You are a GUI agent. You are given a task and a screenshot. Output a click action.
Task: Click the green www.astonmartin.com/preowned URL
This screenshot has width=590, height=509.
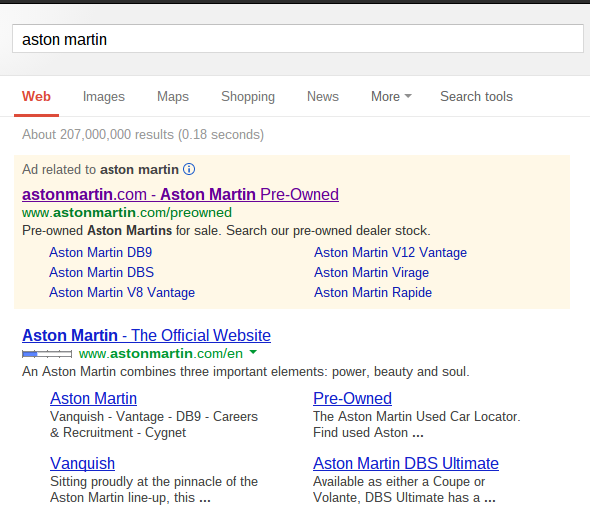[127, 213]
